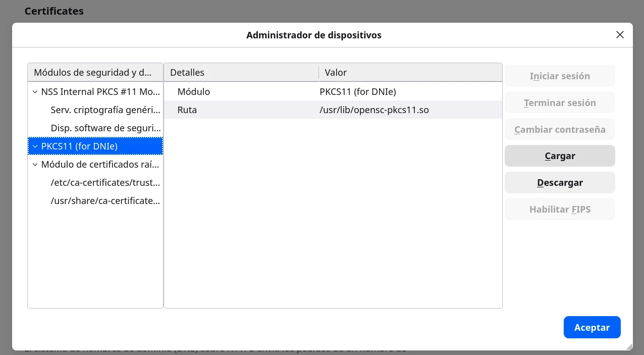This screenshot has height=355, width=644.
Task: Select the /usr/share/ca-certificates entry
Action: coord(101,200)
